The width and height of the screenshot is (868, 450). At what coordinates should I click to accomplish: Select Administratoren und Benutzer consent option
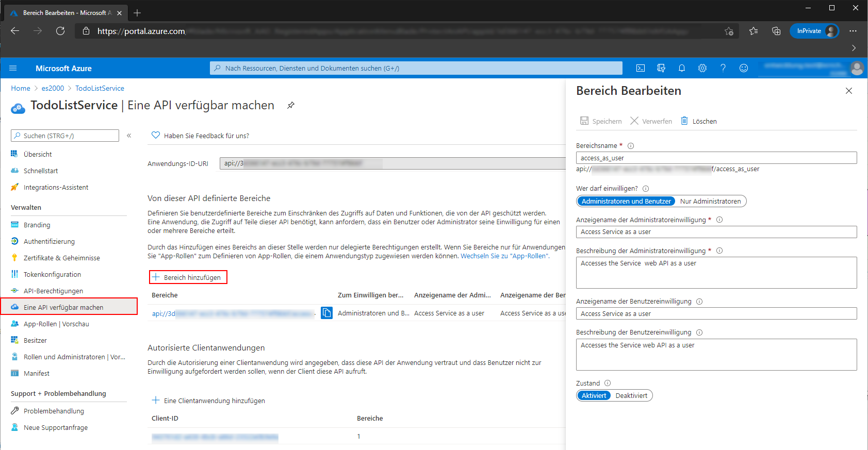(x=626, y=202)
